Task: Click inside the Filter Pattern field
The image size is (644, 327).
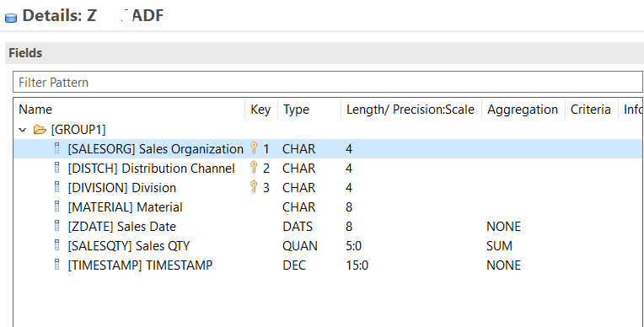Action: pyautogui.click(x=327, y=82)
